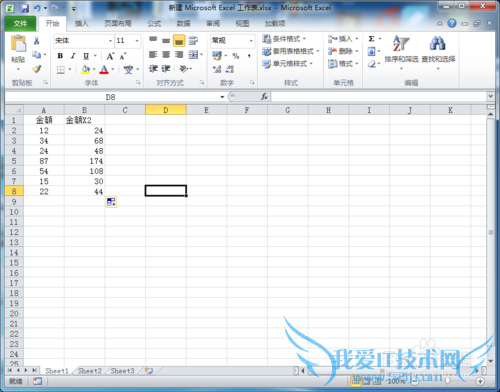Screen dimensions: 500x392
Task: Click inside the formula bar input
Action: (x=379, y=97)
